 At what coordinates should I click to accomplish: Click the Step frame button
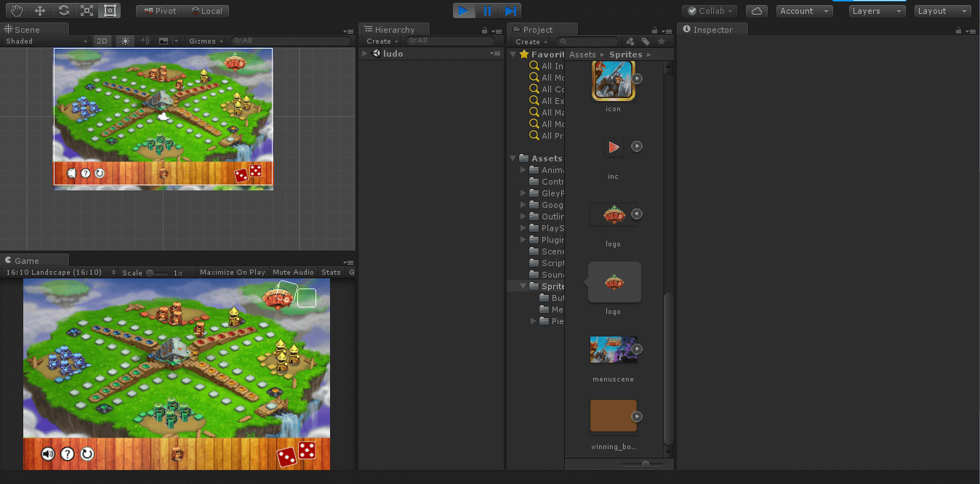(510, 11)
